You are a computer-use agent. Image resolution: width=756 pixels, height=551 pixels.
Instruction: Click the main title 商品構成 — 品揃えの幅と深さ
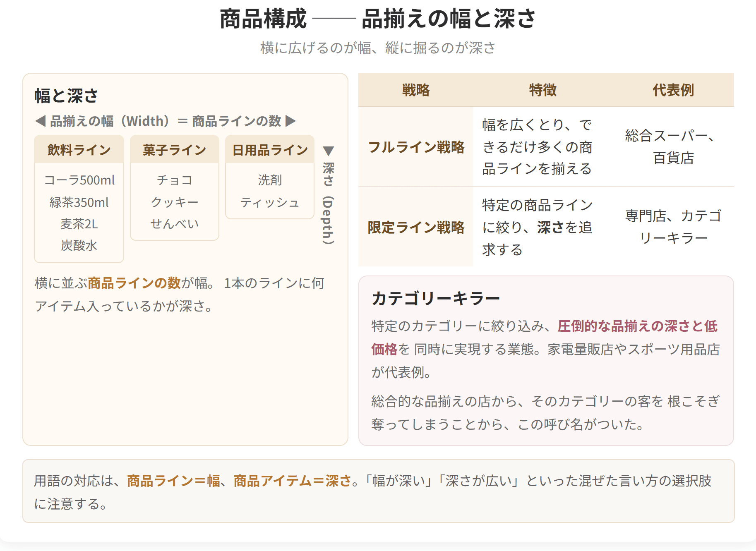(x=378, y=19)
